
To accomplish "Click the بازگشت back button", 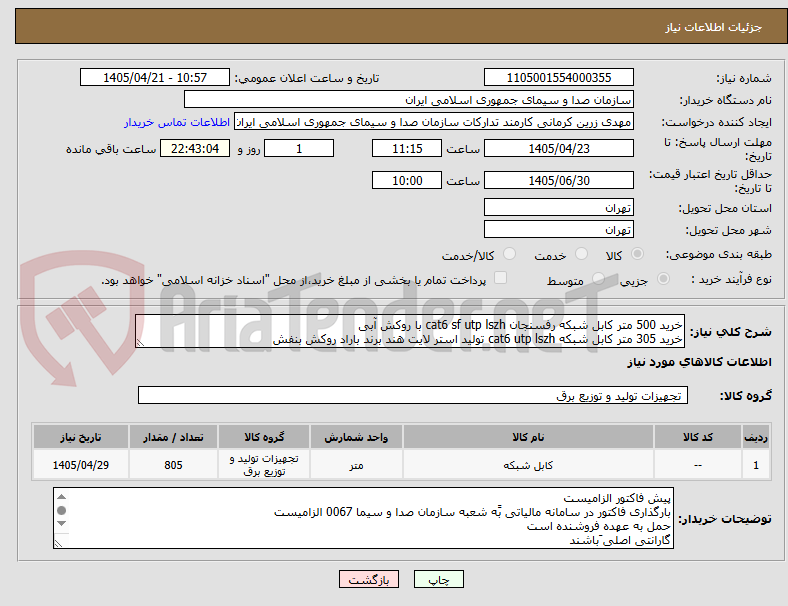I will [x=369, y=579].
